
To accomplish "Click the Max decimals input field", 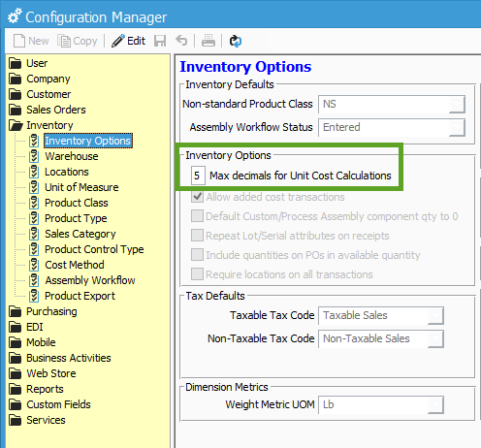I will [198, 176].
